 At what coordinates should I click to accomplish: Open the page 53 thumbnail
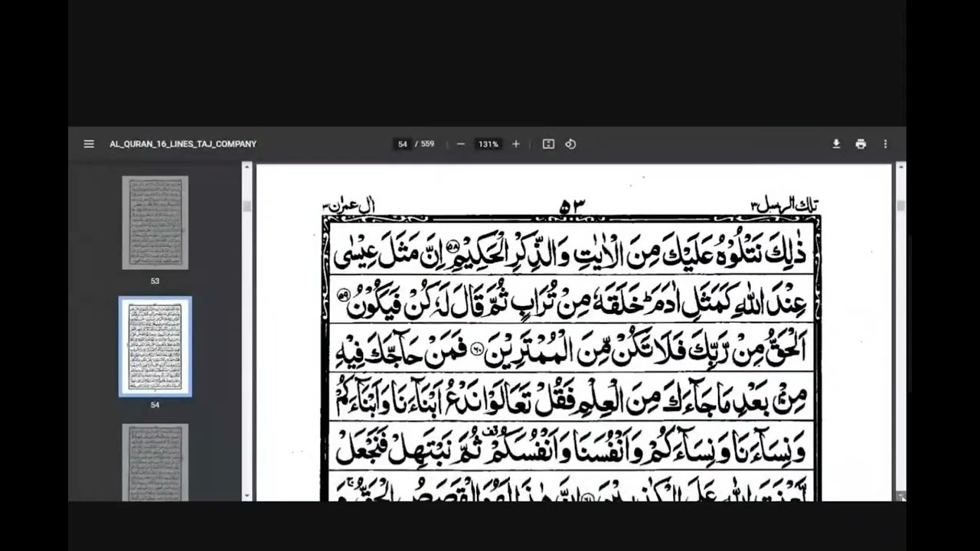[155, 223]
